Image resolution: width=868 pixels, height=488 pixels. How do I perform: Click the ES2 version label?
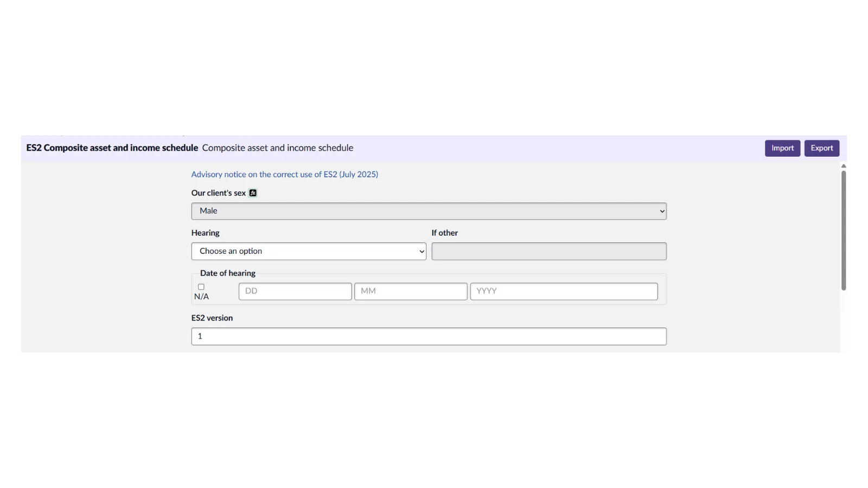click(x=212, y=318)
